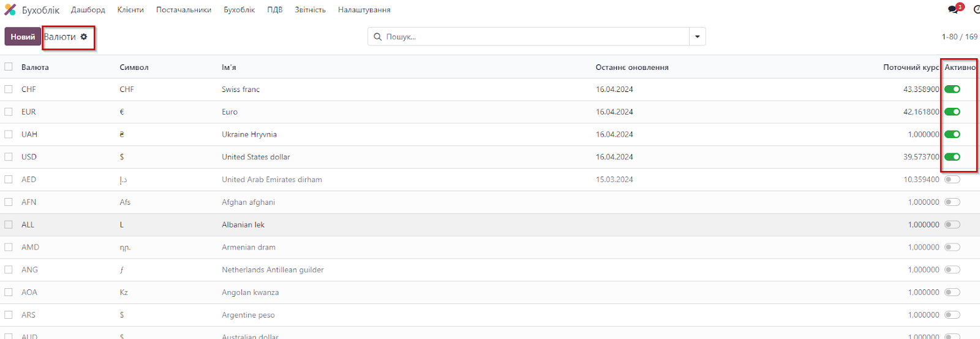
Task: Select all rows with header checkbox
Action: [x=9, y=67]
